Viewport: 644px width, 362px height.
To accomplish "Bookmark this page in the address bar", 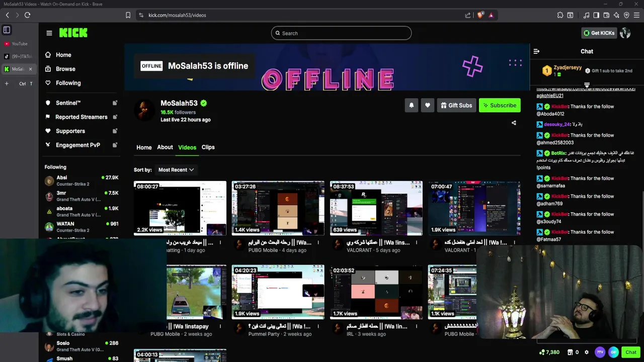I will (x=128, y=15).
